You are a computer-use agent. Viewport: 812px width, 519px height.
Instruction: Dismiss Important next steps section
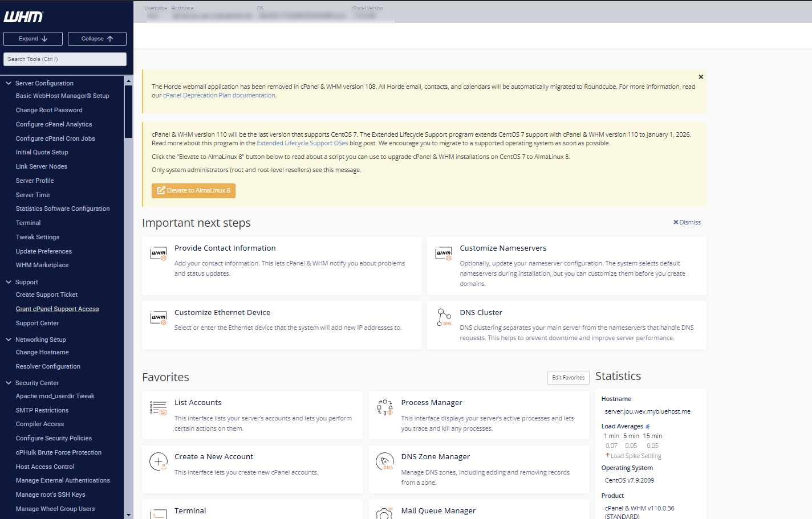687,222
